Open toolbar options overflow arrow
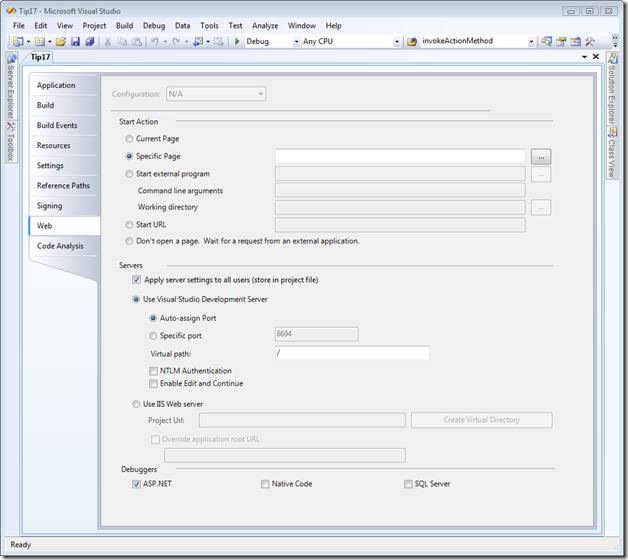 pyautogui.click(x=616, y=41)
